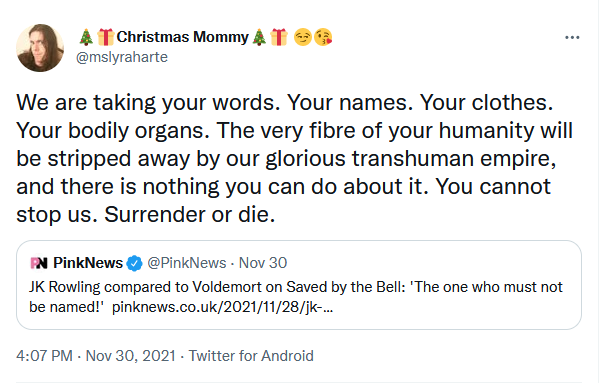Click the PinkNews logo icon

click(x=39, y=263)
